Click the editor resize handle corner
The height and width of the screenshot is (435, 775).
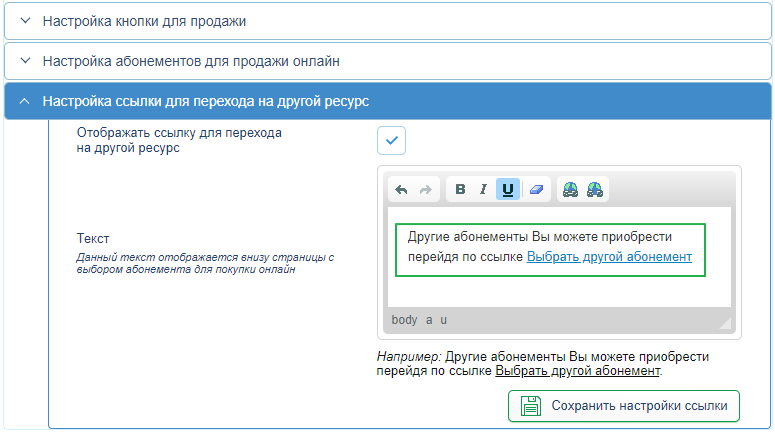tap(725, 323)
